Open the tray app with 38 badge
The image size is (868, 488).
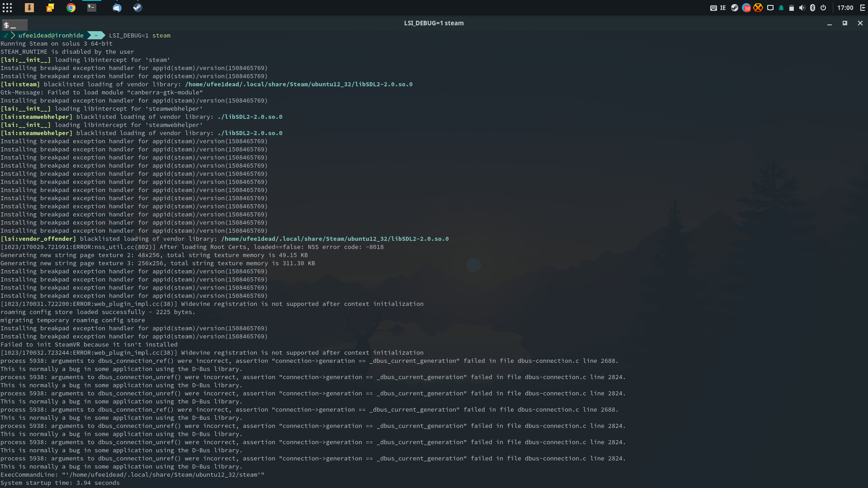[x=746, y=8]
